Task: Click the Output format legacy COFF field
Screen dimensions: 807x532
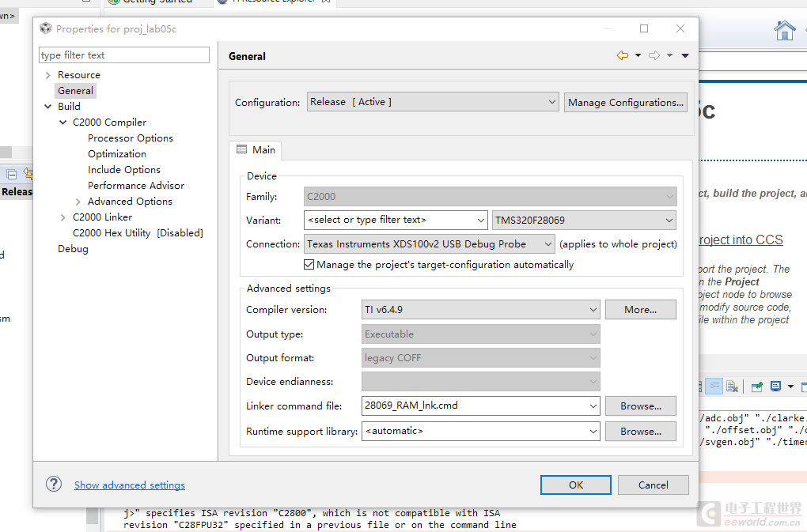Action: tap(481, 358)
